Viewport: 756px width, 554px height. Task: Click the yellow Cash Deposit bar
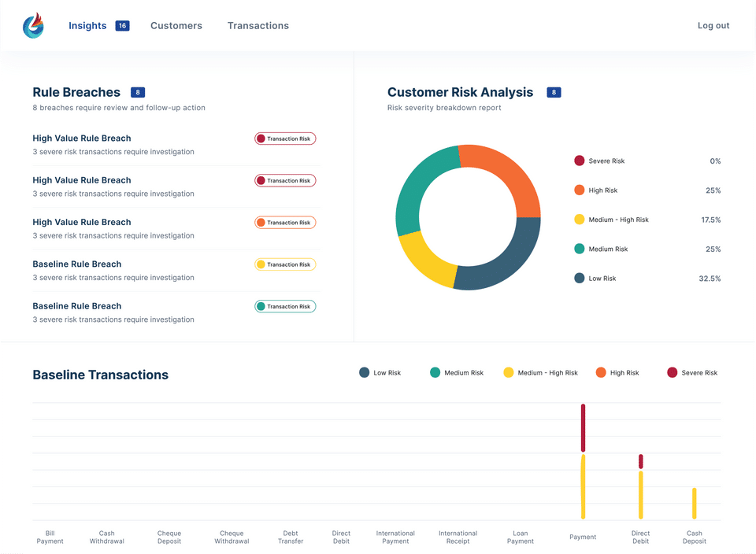click(x=695, y=504)
